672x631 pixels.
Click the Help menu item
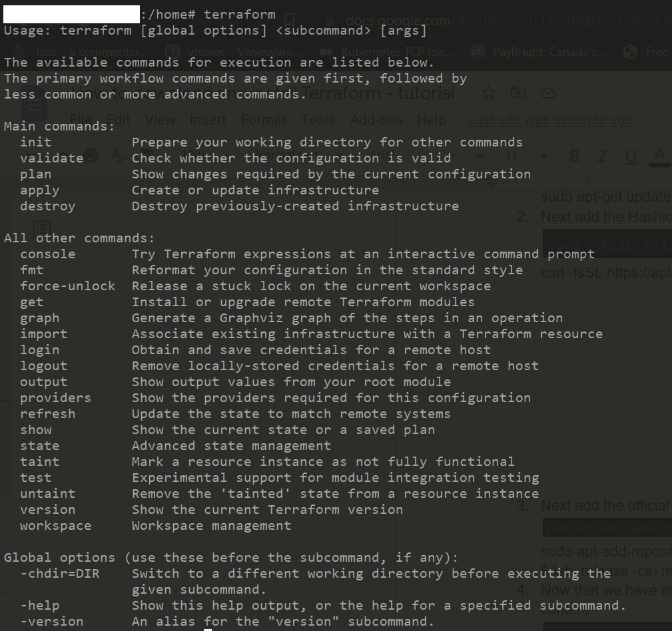coord(432,120)
